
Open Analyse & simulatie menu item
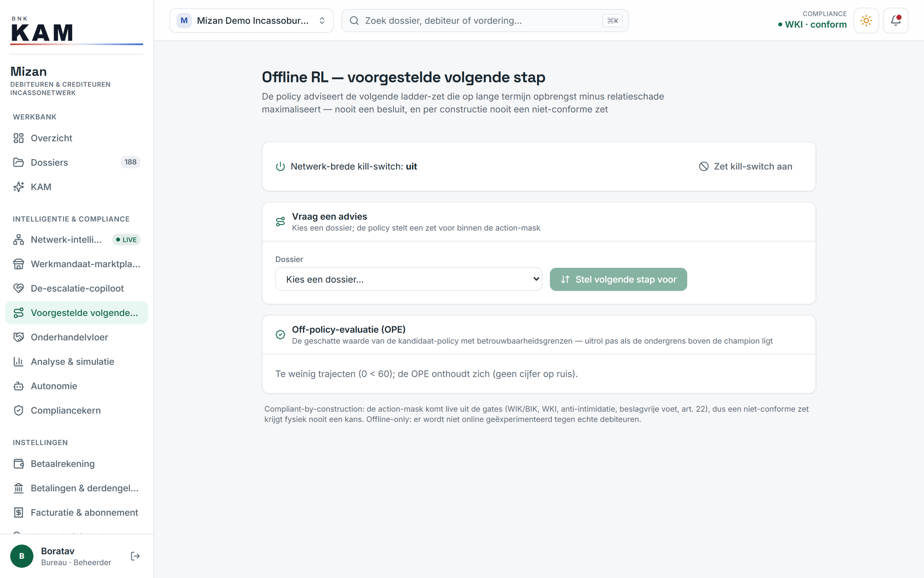(x=77, y=362)
